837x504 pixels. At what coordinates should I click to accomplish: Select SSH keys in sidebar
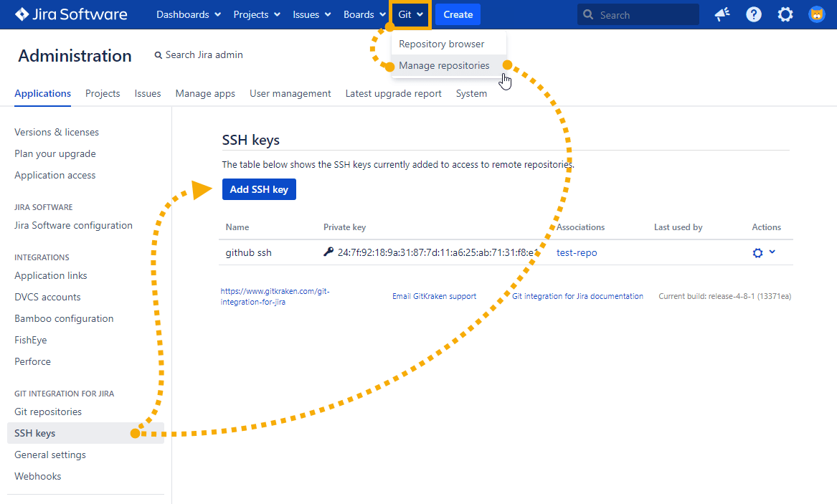pyautogui.click(x=85, y=433)
